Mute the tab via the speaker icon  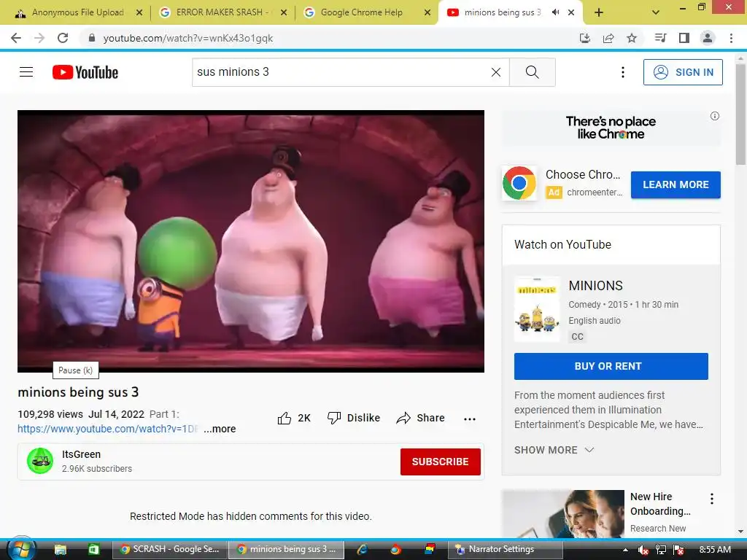click(x=555, y=12)
